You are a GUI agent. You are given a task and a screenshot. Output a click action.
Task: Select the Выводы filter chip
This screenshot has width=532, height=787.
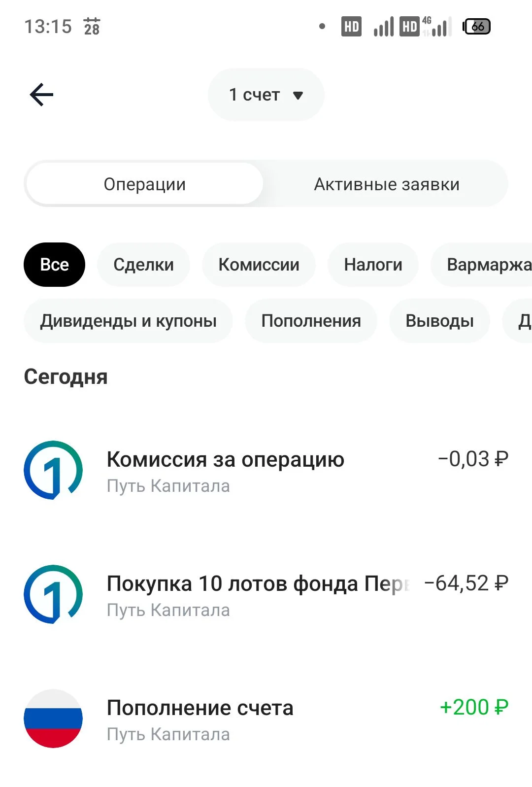pos(439,321)
